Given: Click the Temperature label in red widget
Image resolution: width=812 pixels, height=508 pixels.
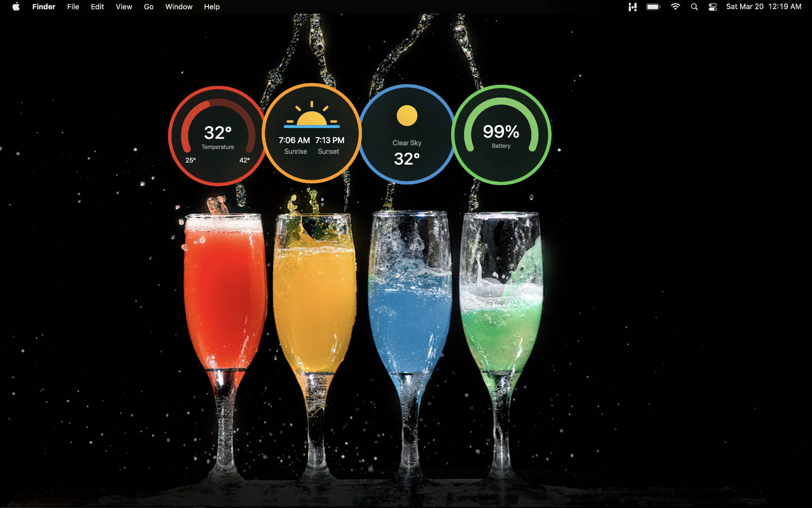Looking at the screenshot, I should [218, 147].
